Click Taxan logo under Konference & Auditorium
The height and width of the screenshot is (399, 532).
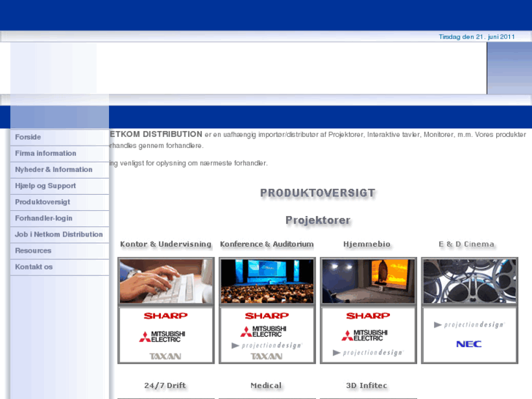266,357
